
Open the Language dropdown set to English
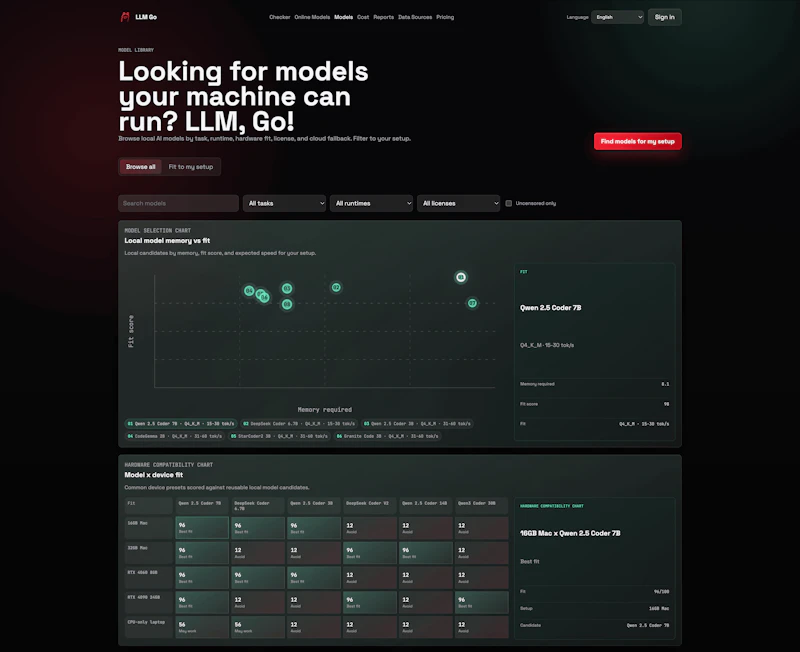coord(617,17)
